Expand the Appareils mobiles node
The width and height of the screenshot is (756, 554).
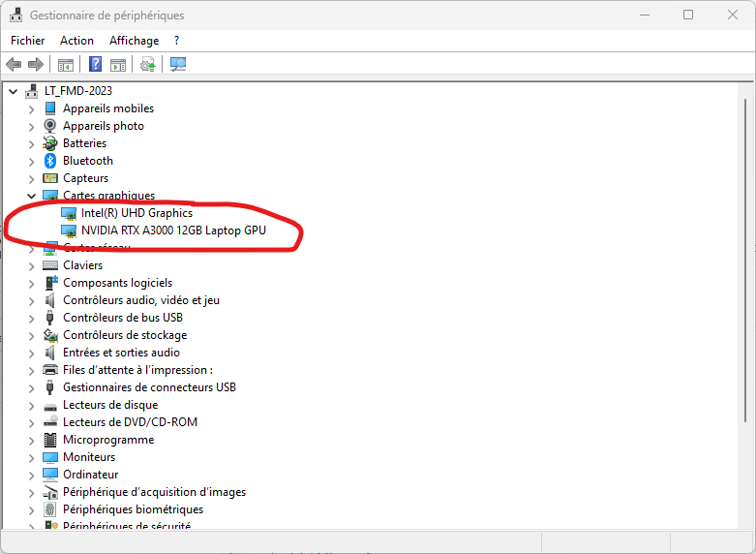(31, 108)
